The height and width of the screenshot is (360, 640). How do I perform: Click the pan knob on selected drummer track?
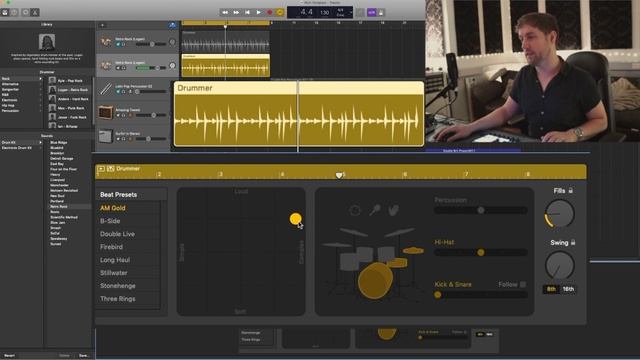pos(172,65)
